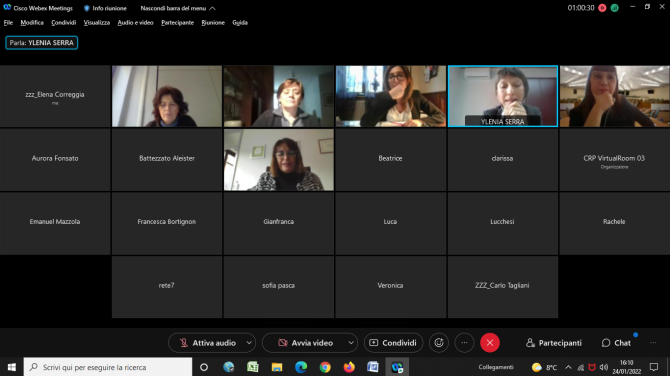The width and height of the screenshot is (670, 376).
Task: Expand audio options arrow beside Attiva audio
Action: (249, 343)
